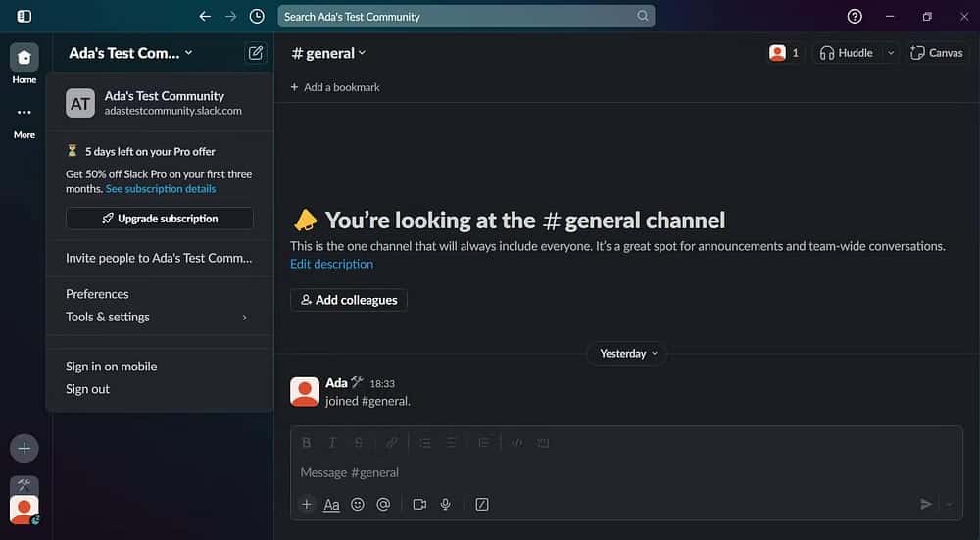This screenshot has width=980, height=540.
Task: Record a video clip
Action: (x=420, y=505)
